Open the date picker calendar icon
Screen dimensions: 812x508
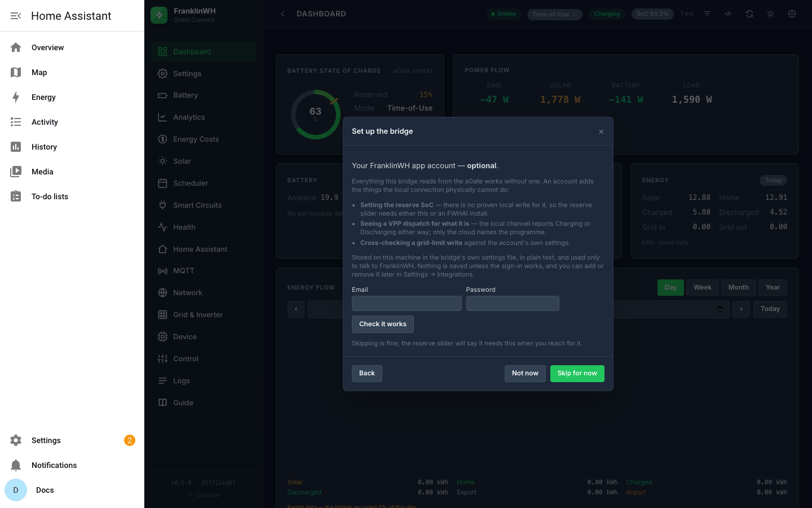pos(720,309)
